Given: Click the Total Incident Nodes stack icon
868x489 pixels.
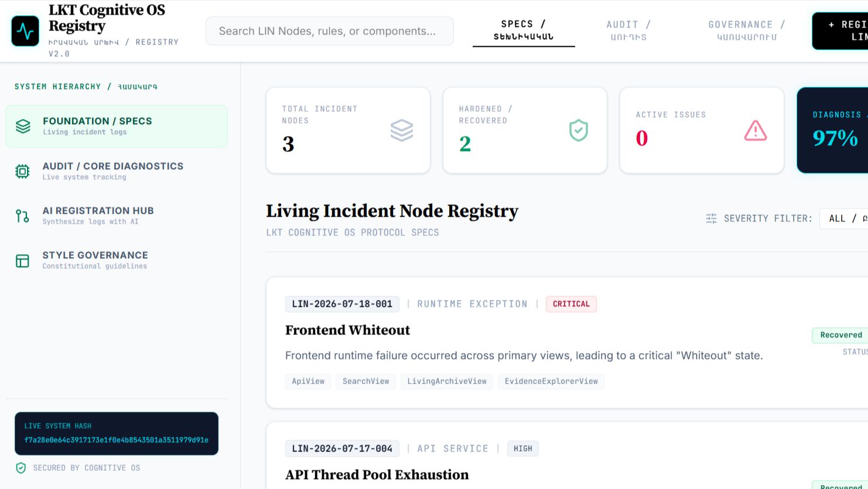Looking at the screenshot, I should [x=402, y=131].
